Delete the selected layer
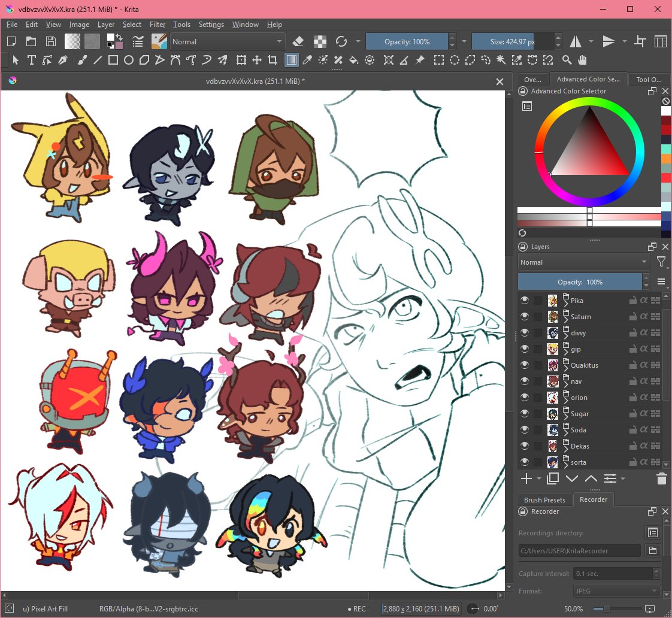The image size is (672, 618). pyautogui.click(x=661, y=478)
